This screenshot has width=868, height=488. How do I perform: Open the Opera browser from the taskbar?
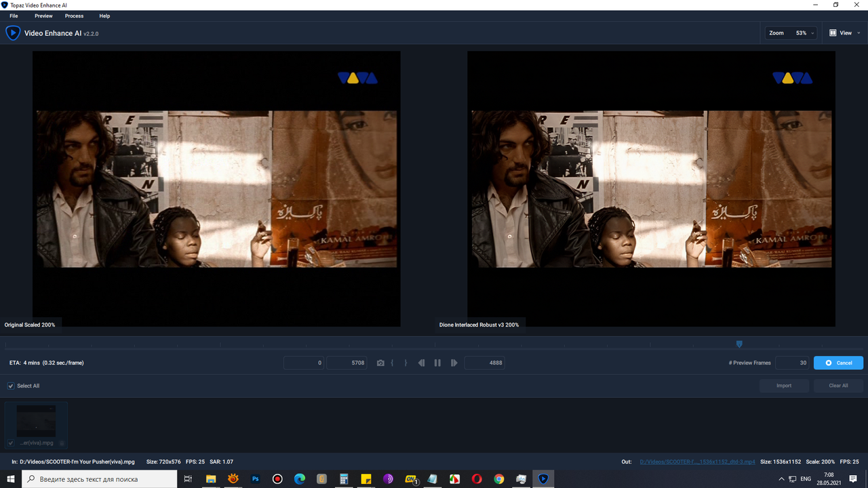point(477,479)
